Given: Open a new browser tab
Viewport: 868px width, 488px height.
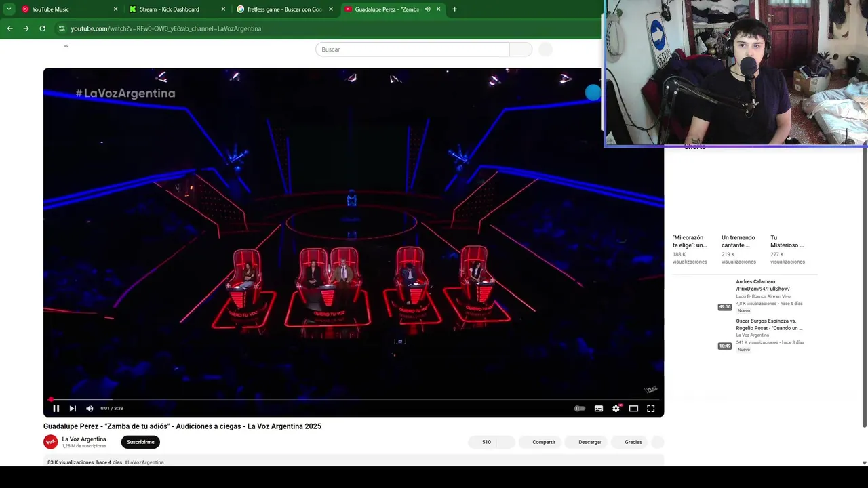Looking at the screenshot, I should (x=454, y=9).
